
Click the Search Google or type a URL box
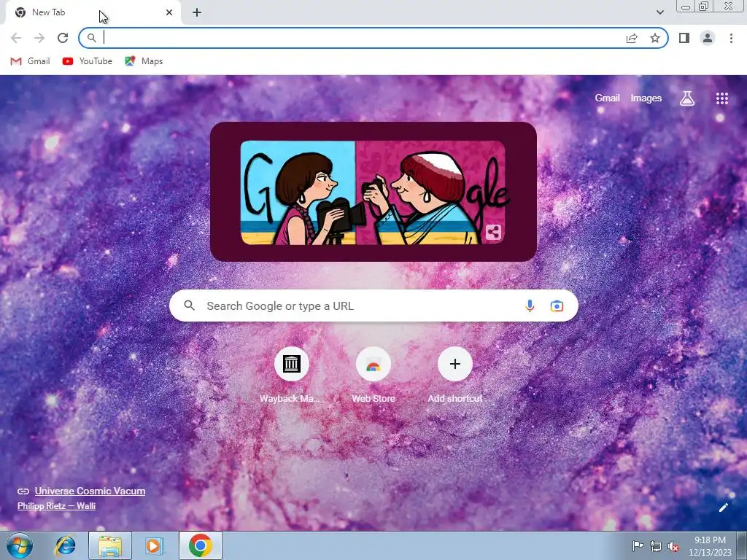[x=373, y=306]
